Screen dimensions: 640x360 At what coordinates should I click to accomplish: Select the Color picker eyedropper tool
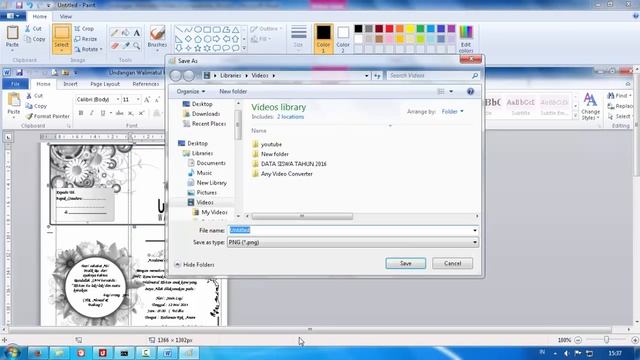click(126, 45)
